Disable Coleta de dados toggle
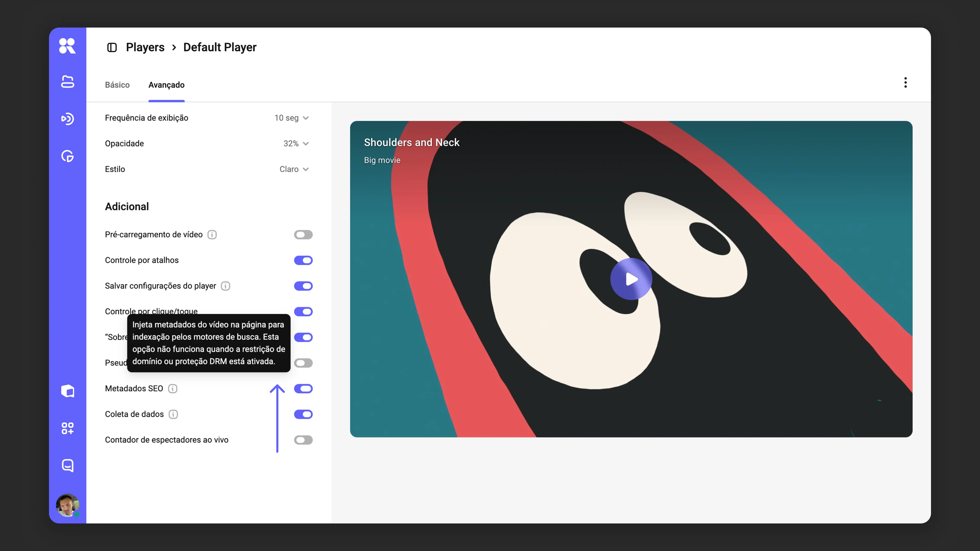The image size is (980, 551). [x=303, y=414]
